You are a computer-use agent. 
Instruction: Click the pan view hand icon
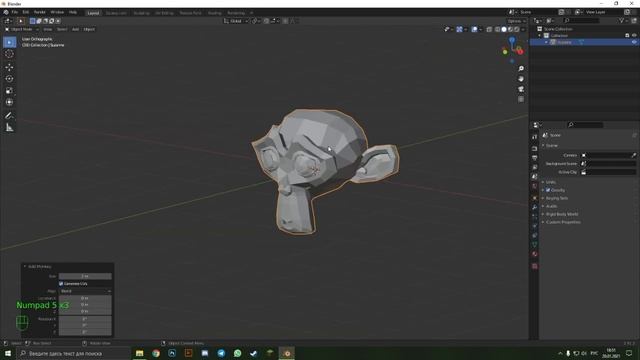pyautogui.click(x=521, y=79)
